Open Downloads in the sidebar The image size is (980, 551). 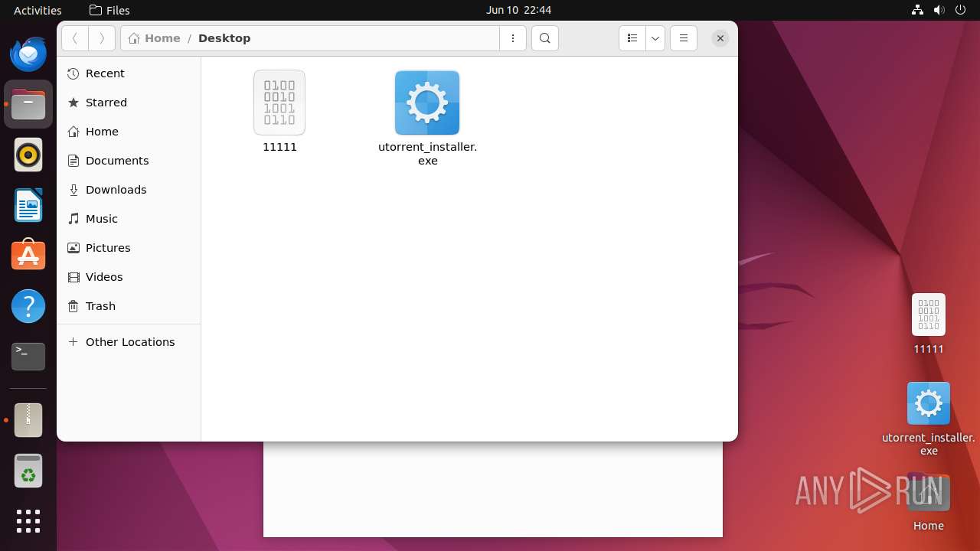click(x=129, y=190)
